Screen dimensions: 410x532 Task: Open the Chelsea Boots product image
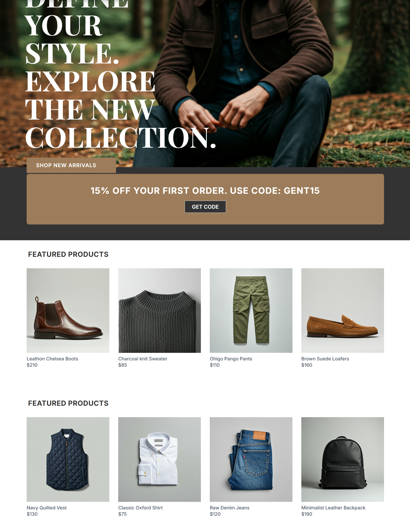(68, 311)
